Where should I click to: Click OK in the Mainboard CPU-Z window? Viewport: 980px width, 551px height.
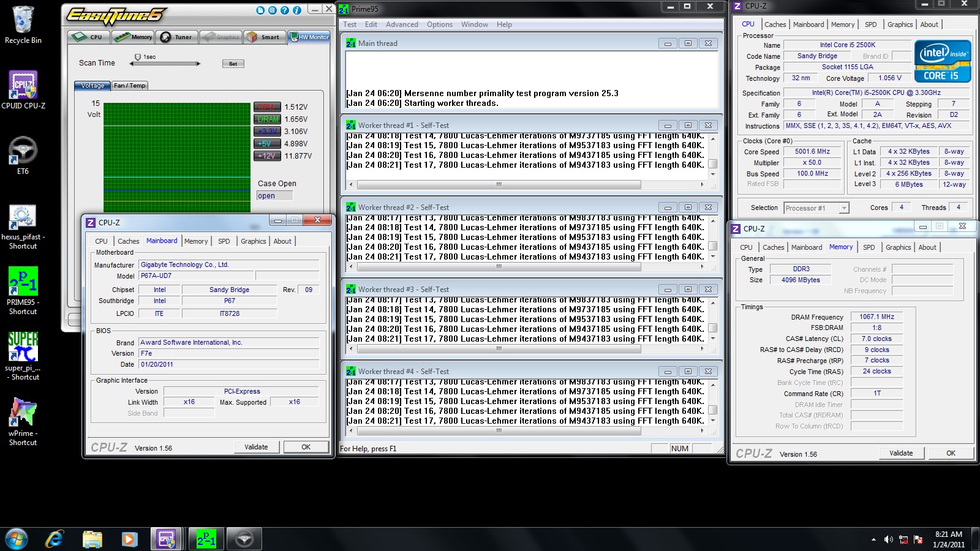pos(306,447)
